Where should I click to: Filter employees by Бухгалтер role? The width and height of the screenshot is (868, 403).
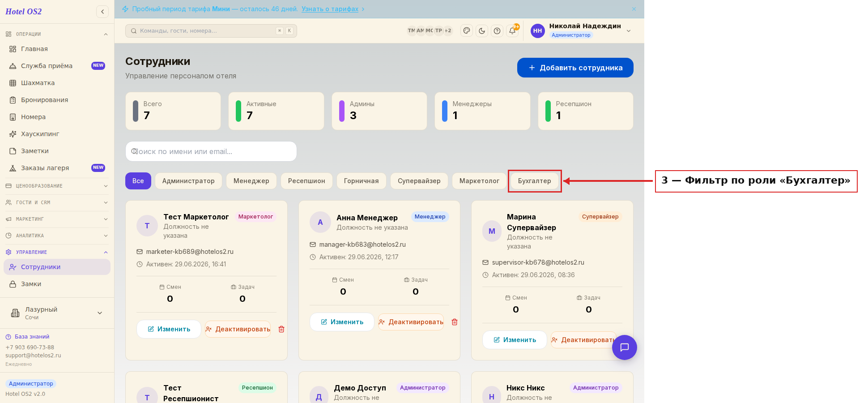pyautogui.click(x=535, y=181)
